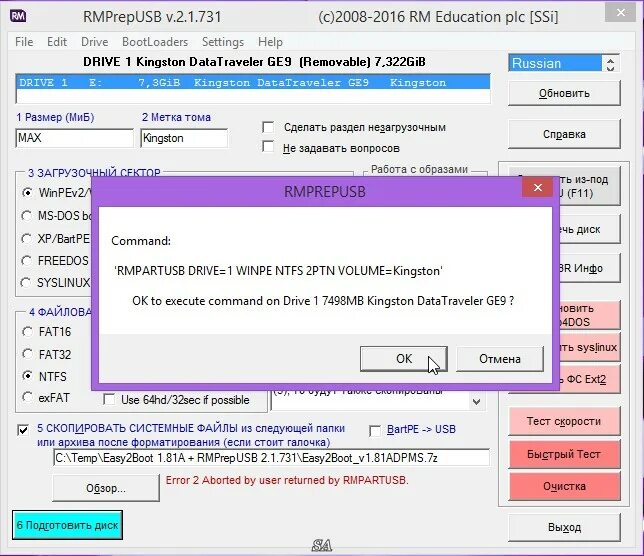Expand the description text dropdown arrow
644x556 pixels.
(x=476, y=402)
